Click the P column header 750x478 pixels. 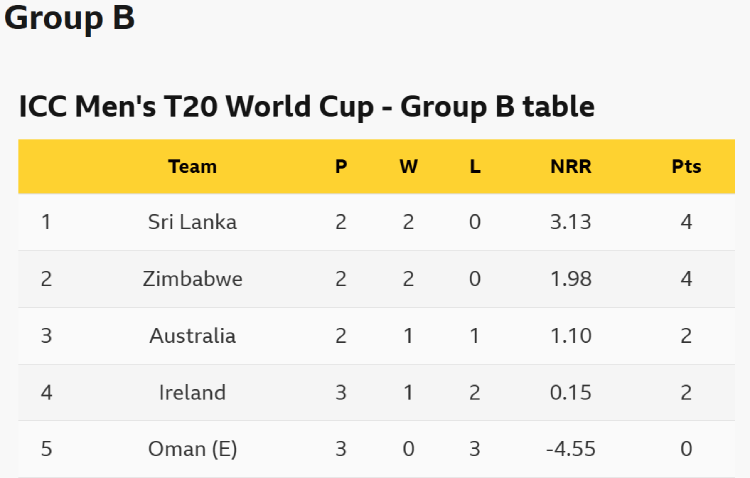click(x=341, y=167)
